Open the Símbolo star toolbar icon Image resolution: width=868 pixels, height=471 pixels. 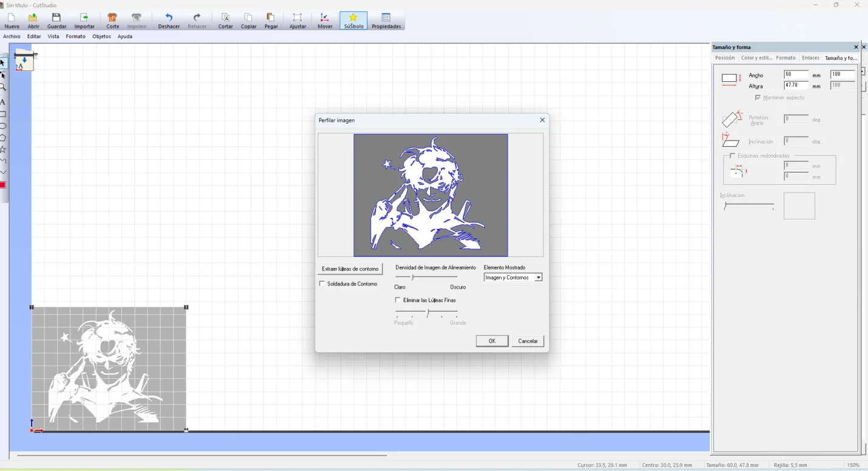354,21
